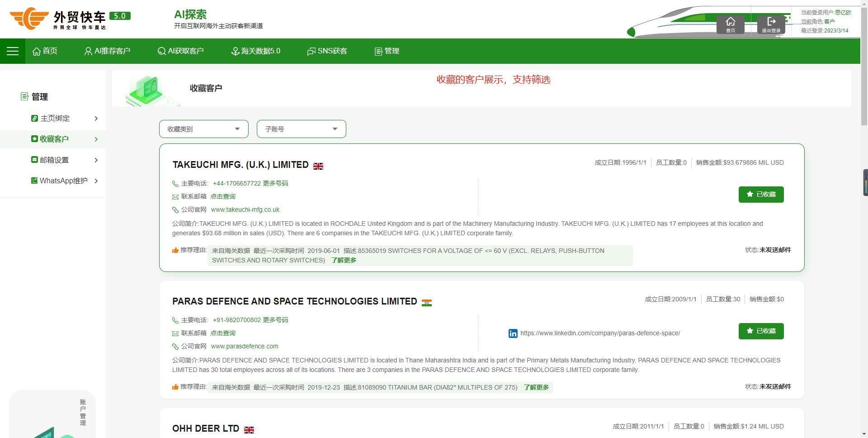Open the 子账号 dropdown
The width and height of the screenshot is (868, 438).
[302, 129]
